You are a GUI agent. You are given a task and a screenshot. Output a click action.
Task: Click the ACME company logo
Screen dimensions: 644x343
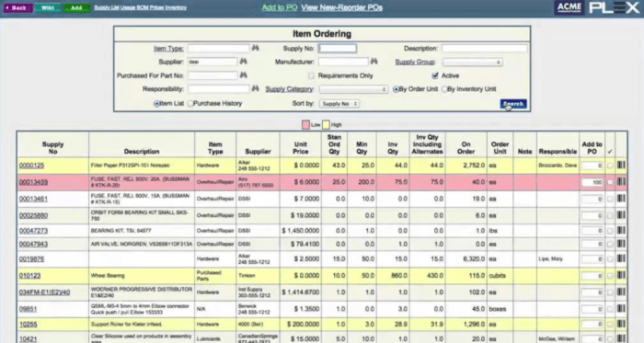[x=569, y=7]
